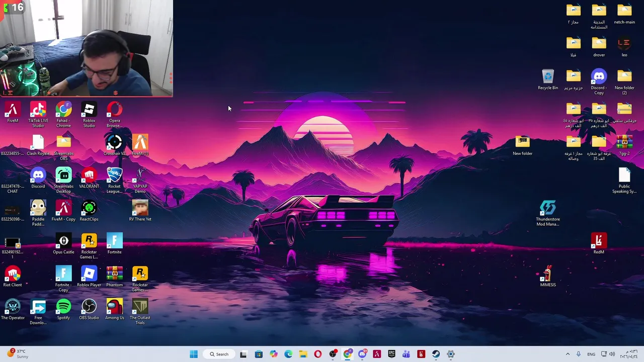Screen dimensions: 644x362
Task: Select the Streamlabs Desktop icon
Action: 63,180
